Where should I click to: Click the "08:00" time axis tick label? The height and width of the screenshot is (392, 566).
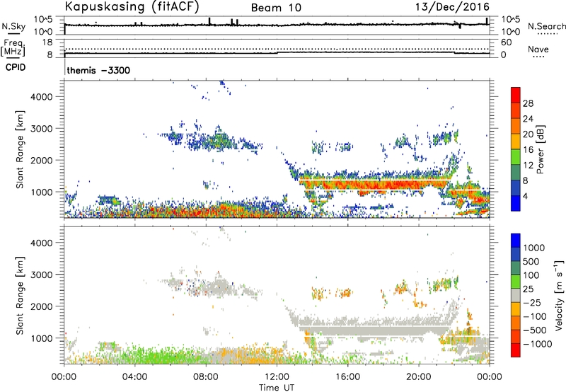coord(206,377)
